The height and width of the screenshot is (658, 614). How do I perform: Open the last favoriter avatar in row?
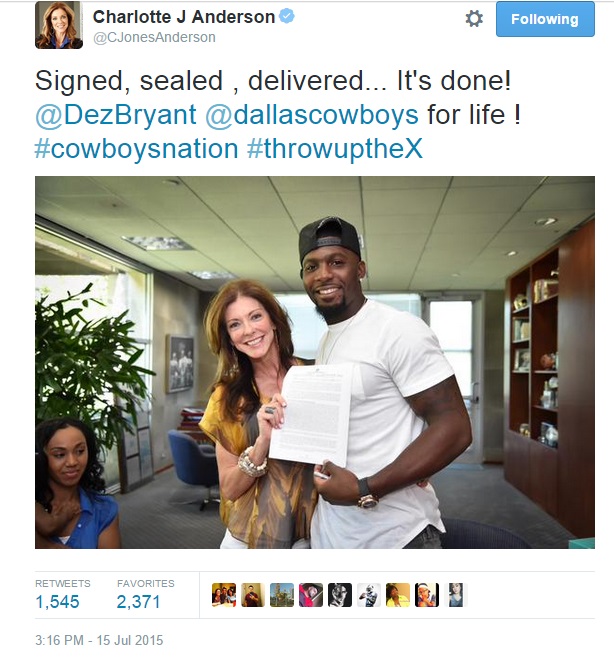(456, 595)
